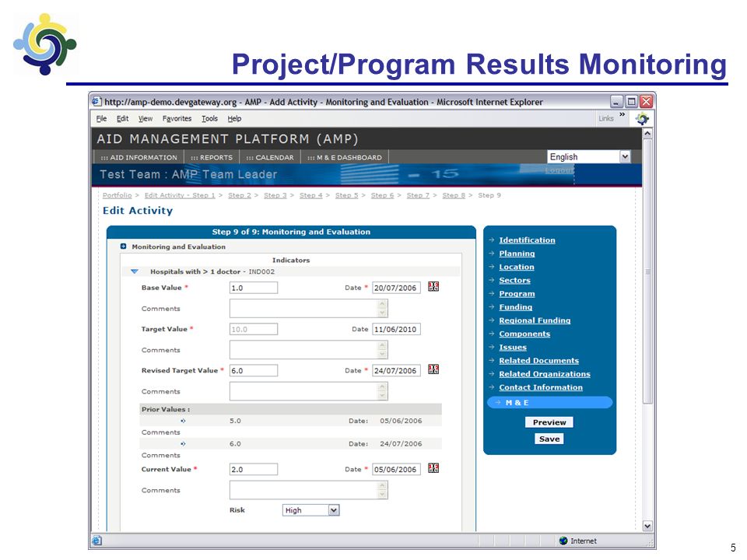The image size is (747, 560).
Task: Click the Step 5 breadcrumb link
Action: (346, 195)
